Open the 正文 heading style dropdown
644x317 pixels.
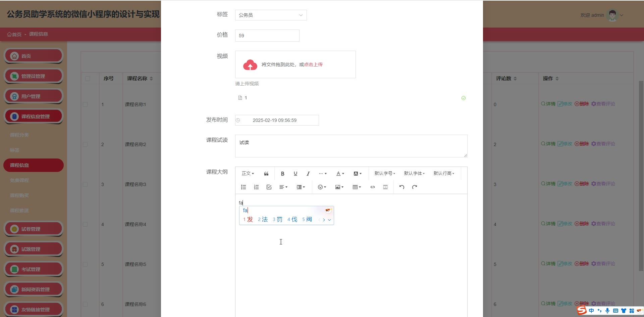(x=248, y=174)
